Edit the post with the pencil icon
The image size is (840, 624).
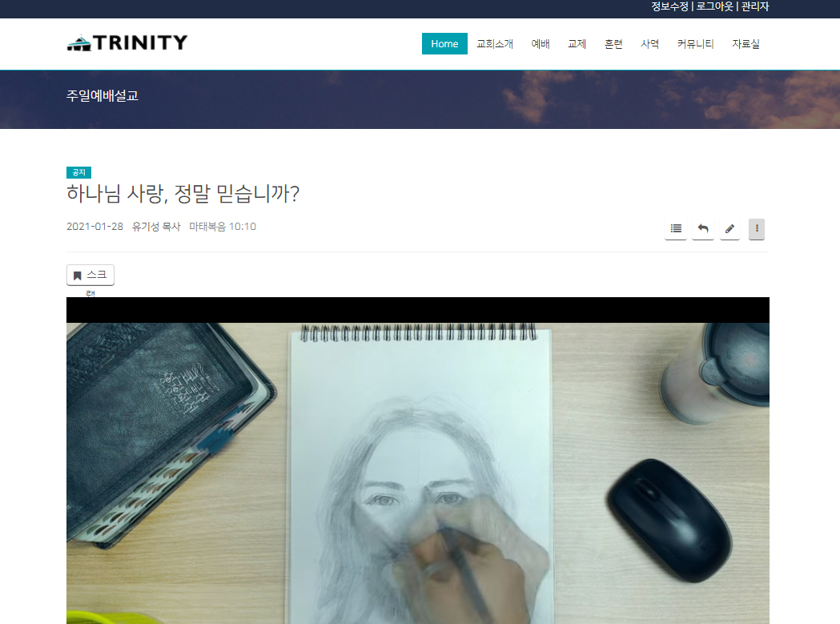coord(729,228)
